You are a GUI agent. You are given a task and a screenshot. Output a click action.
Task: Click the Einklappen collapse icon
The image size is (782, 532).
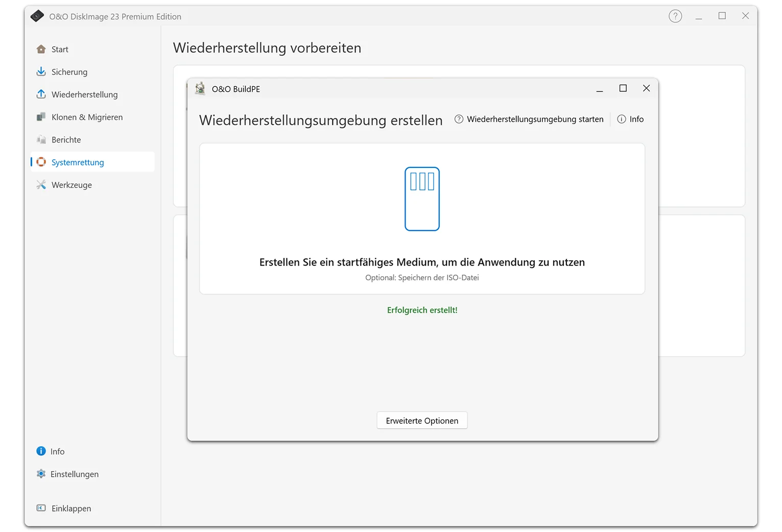click(41, 508)
